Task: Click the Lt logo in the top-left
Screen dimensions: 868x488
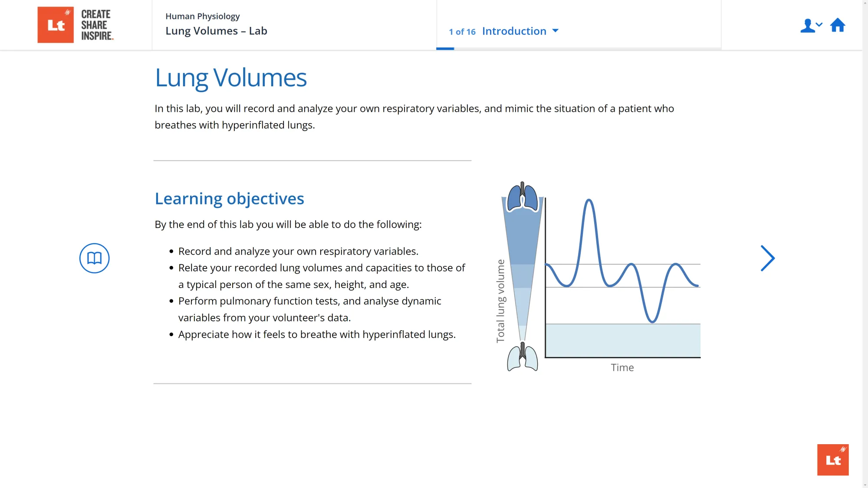Action: click(x=56, y=24)
